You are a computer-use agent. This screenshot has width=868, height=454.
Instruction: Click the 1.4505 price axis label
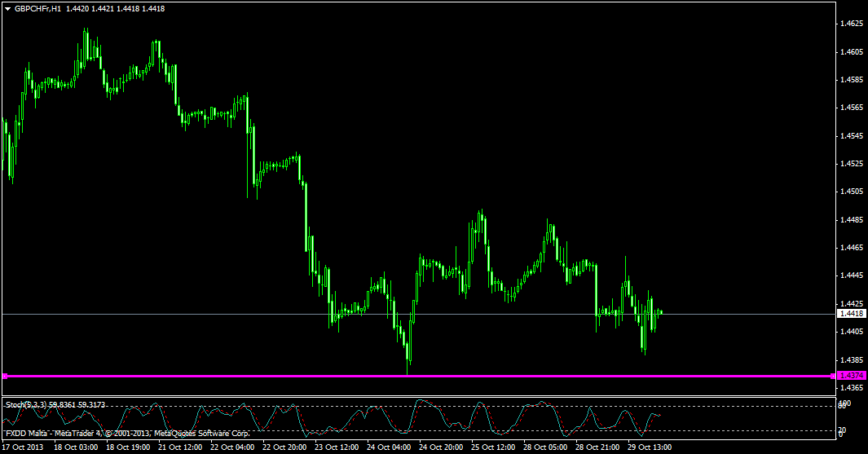[852, 192]
